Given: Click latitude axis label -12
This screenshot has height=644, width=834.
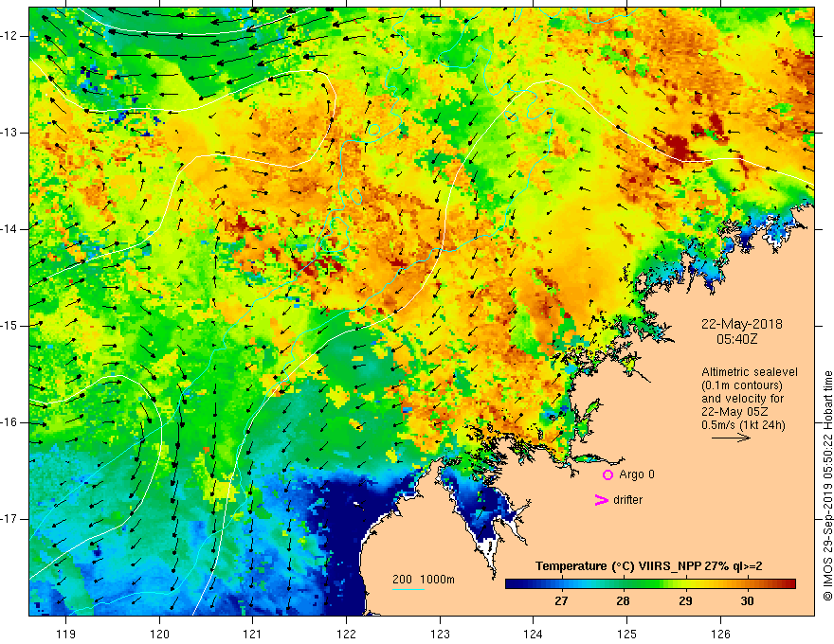Looking at the screenshot, I should [x=9, y=36].
